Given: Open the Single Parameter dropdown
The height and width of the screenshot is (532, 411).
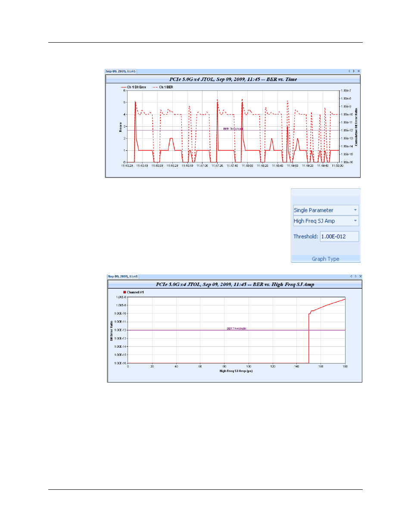Looking at the screenshot, I should (x=326, y=210).
